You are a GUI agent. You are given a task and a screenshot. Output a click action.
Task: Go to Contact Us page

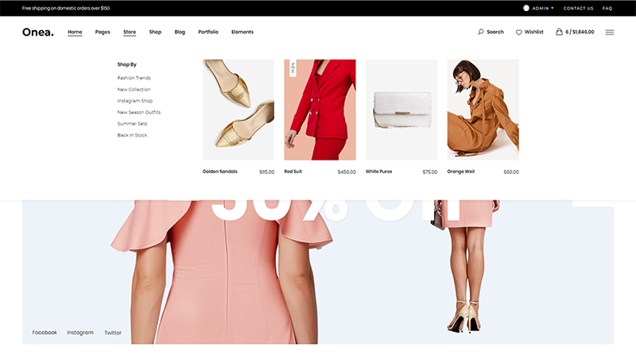578,8
